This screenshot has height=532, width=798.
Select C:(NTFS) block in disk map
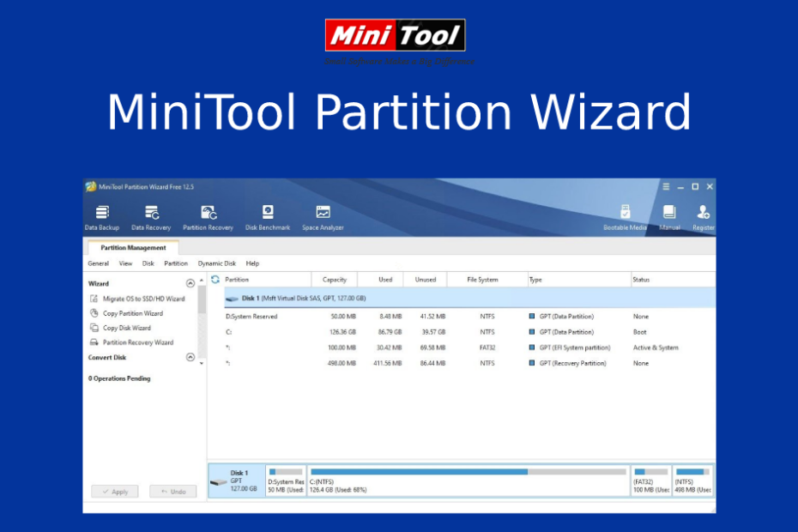469,481
